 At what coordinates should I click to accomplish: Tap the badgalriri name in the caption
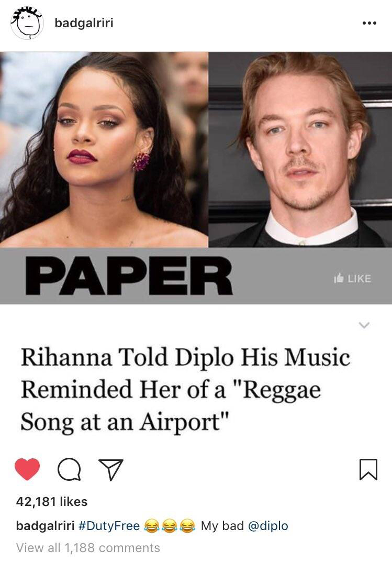(45, 526)
